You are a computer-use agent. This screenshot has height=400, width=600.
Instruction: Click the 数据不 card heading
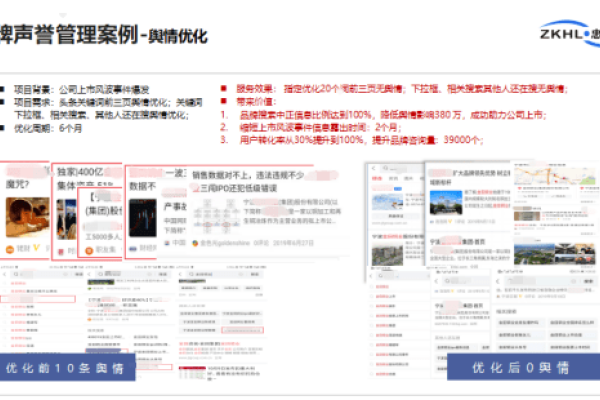(143, 186)
